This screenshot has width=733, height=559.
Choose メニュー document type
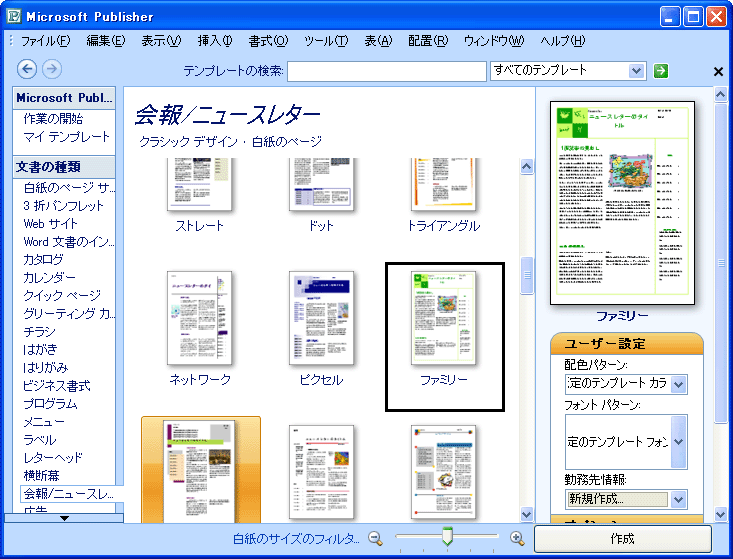pos(44,422)
